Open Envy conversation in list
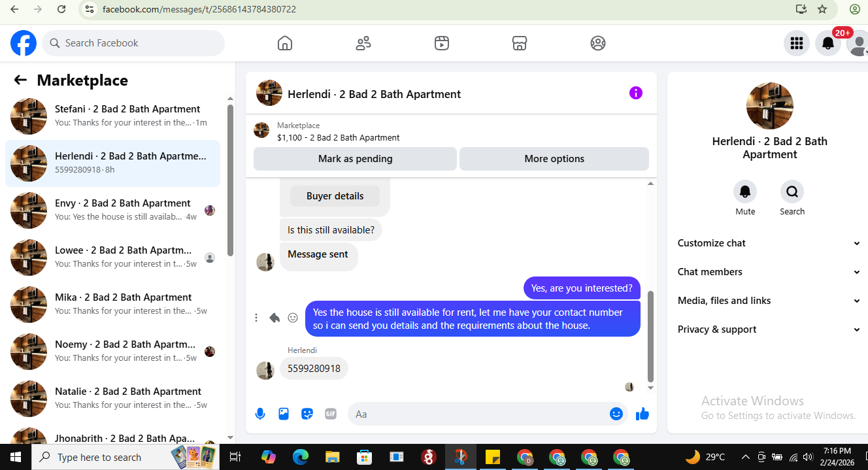Screen dimensions: 868x470 tap(112, 210)
